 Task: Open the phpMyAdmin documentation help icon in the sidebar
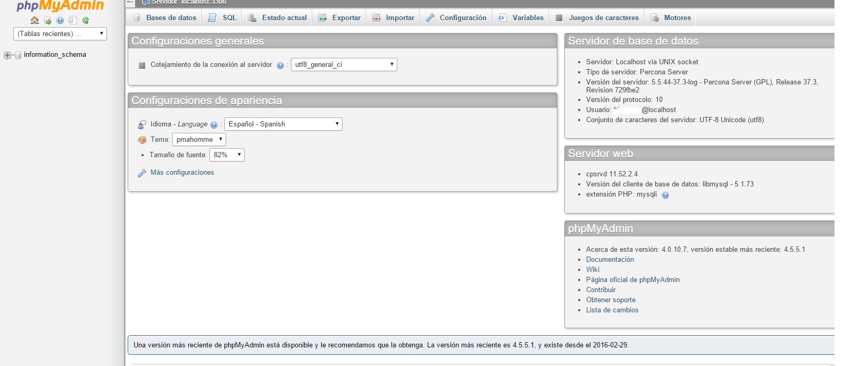click(x=60, y=20)
